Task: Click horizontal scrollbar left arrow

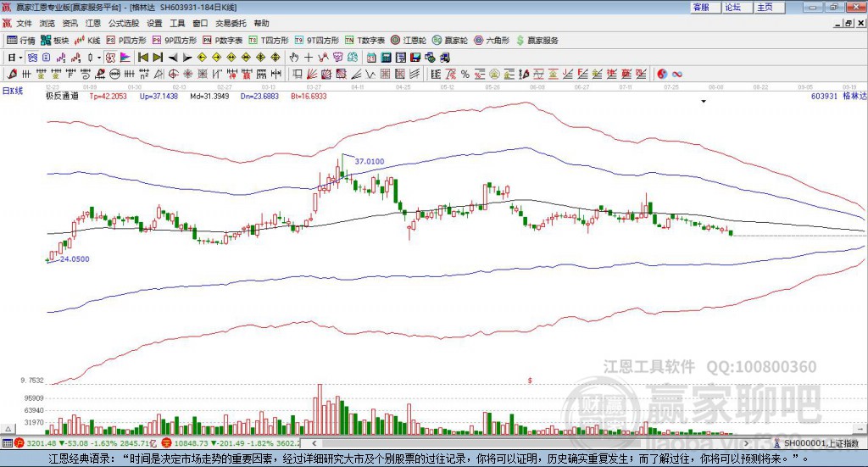Action: point(314,443)
